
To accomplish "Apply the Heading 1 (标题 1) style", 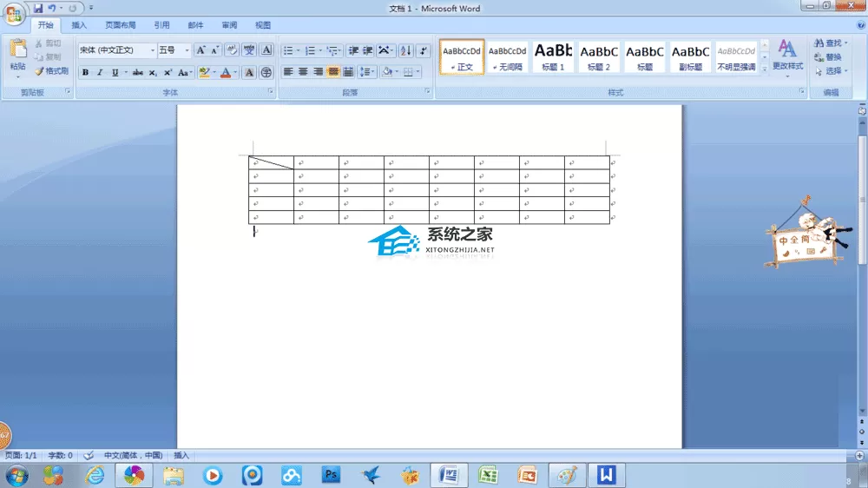I will [x=553, y=56].
